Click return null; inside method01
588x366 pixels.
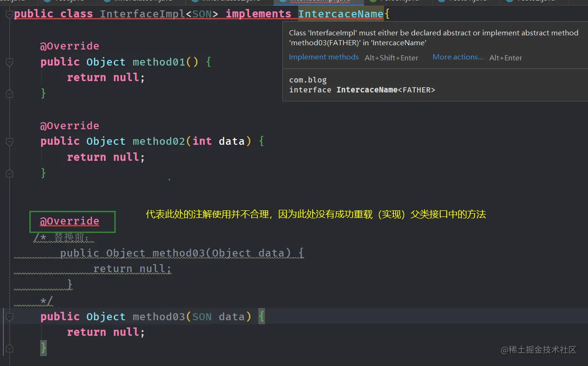tap(106, 77)
